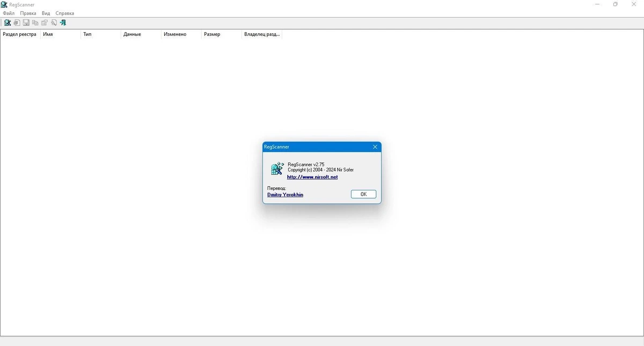Sort by Размер column header
The image size is (644, 346).
pyautogui.click(x=222, y=34)
